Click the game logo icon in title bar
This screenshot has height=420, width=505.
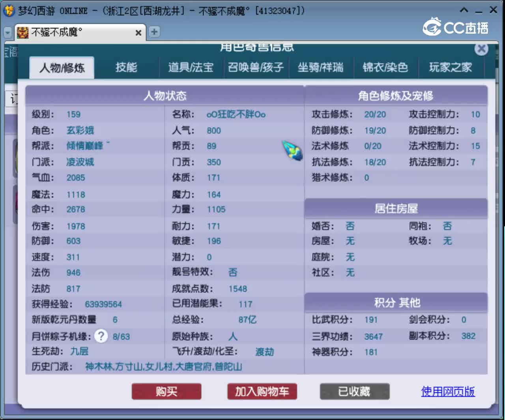pyautogui.click(x=9, y=10)
